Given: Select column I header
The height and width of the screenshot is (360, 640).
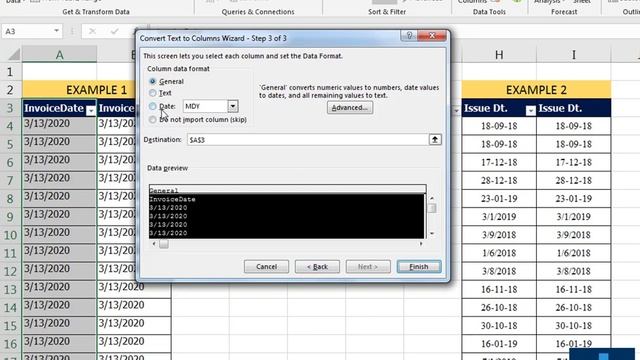Looking at the screenshot, I should pyautogui.click(x=574, y=54).
